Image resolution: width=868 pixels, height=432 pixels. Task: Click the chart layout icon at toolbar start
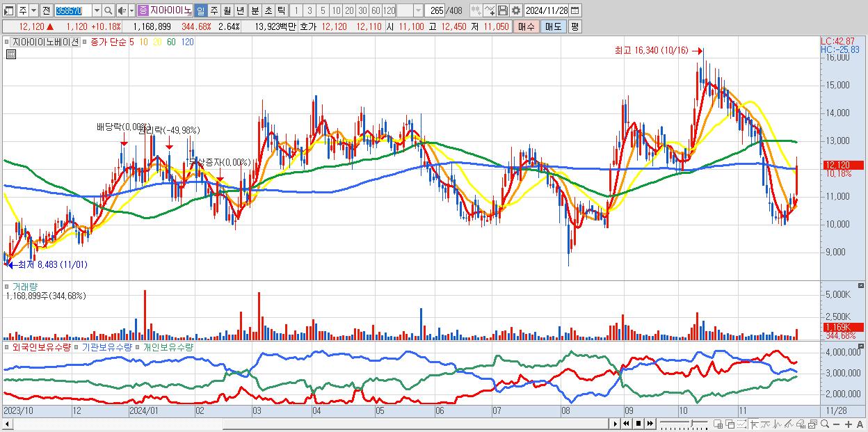[8, 10]
